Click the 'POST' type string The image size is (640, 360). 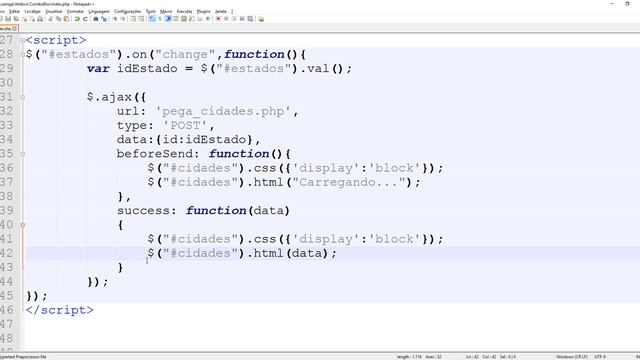click(x=185, y=125)
